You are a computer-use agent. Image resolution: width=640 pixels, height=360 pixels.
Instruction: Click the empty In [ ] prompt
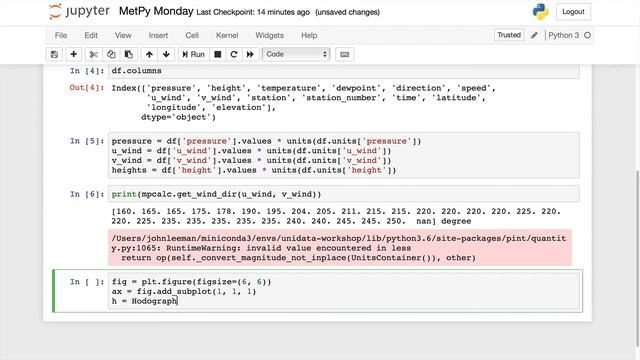pyautogui.click(x=87, y=282)
